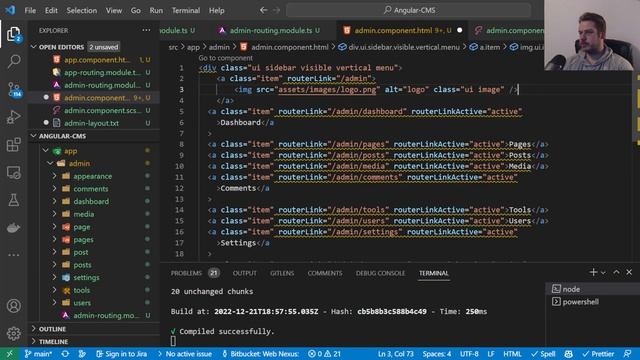640x360 pixels.
Task: Open the Docker whale icon
Action: click(13, 227)
